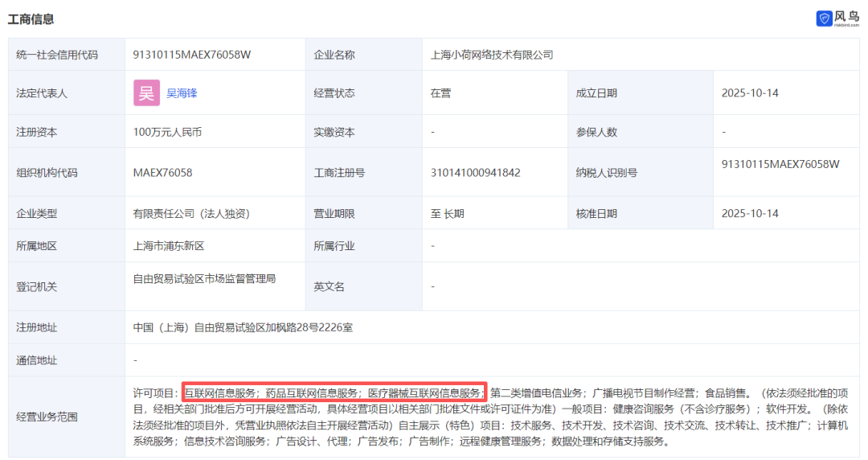
Task: Select the date beside 核准日期
Action: pos(750,213)
